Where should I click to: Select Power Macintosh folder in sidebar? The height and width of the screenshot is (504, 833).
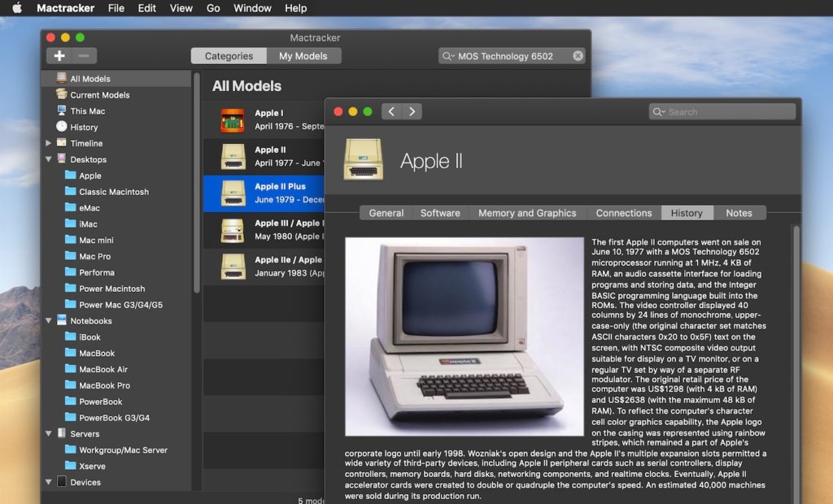pyautogui.click(x=111, y=289)
